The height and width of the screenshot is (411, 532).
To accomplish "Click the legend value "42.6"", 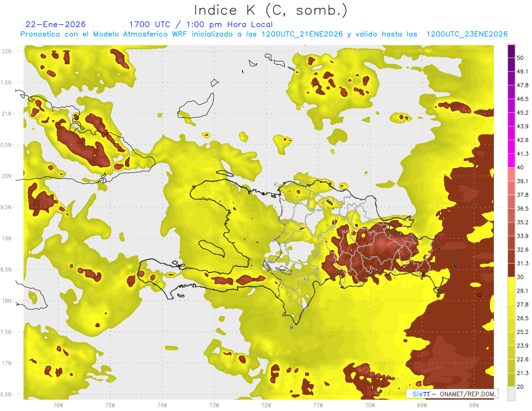I will 523,140.
